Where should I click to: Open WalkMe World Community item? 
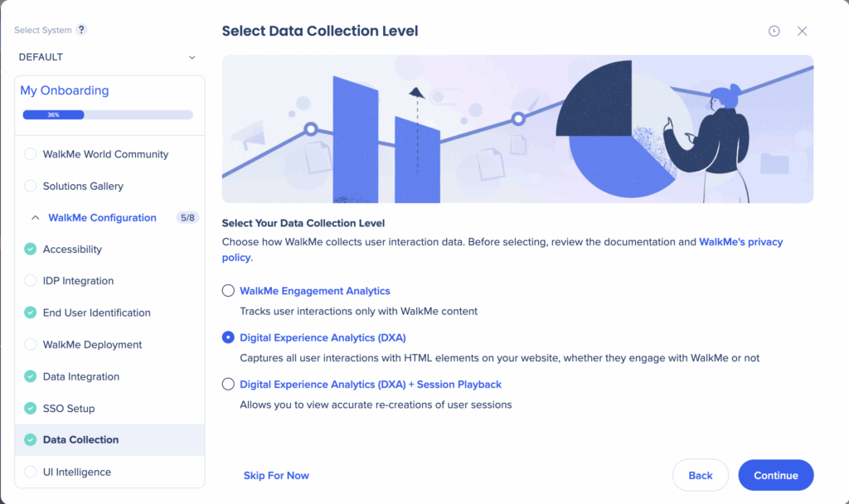(105, 154)
